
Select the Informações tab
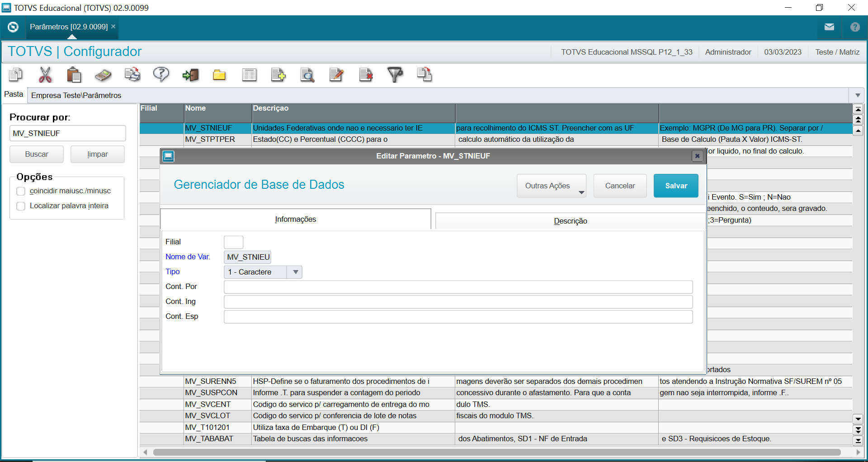[296, 219]
